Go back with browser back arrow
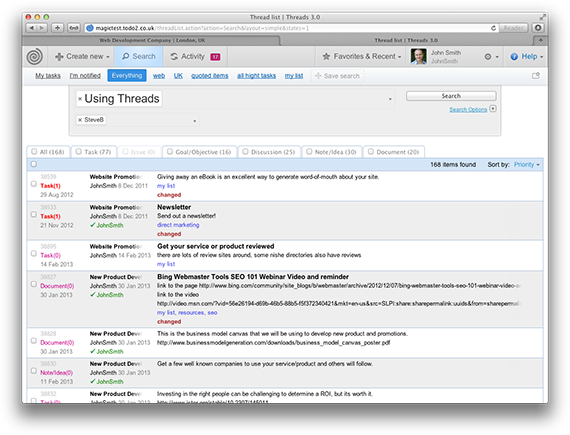Image resolution: width=570 pixels, height=435 pixels. coord(32,28)
